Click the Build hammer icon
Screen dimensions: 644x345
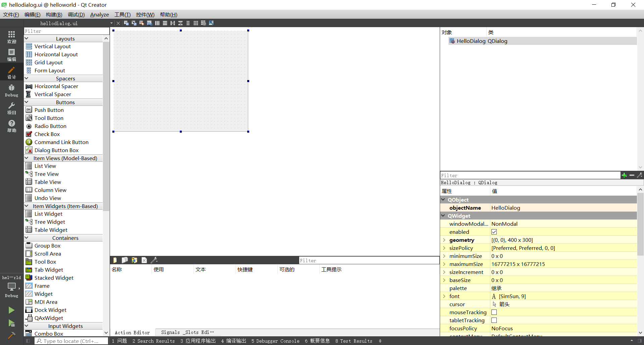tap(11, 335)
